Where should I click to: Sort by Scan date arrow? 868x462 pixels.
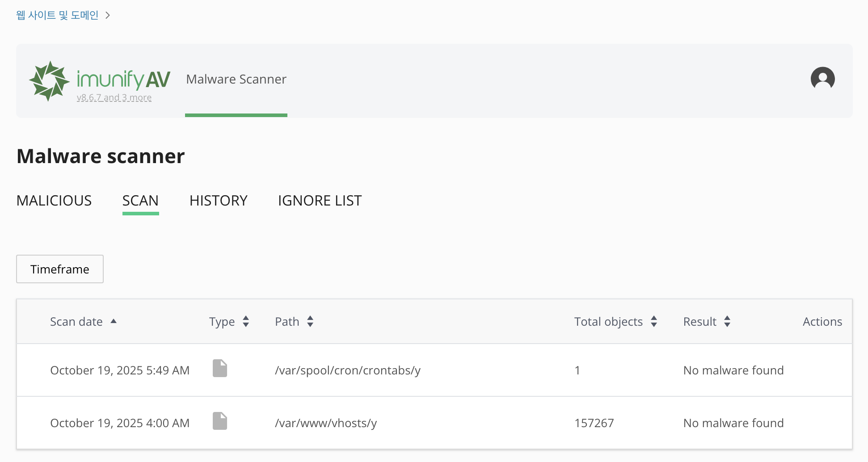coord(114,321)
